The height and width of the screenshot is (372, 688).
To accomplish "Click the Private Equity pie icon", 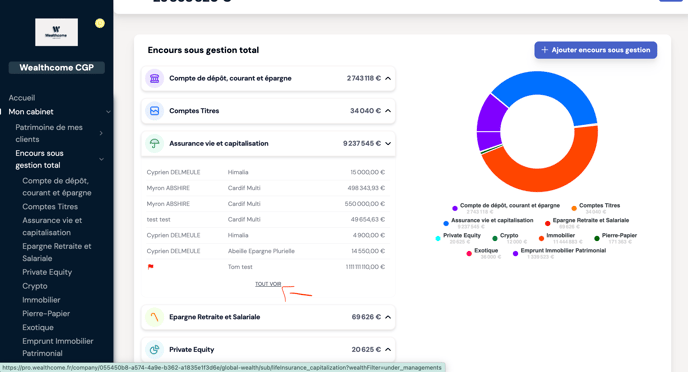I will point(154,350).
